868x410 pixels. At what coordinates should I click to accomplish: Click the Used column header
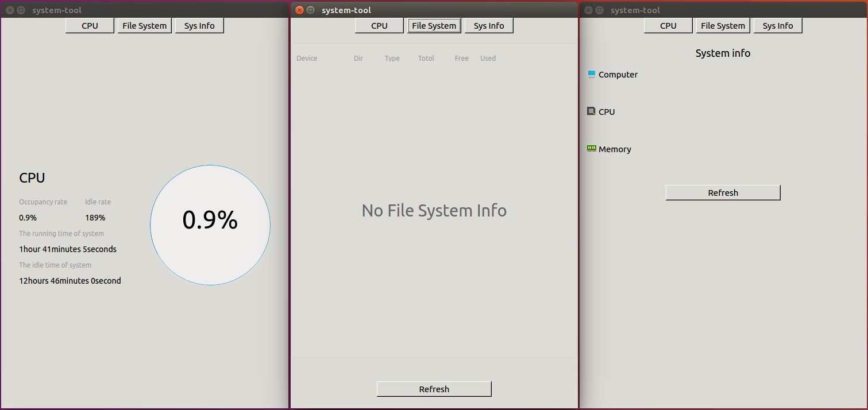488,58
